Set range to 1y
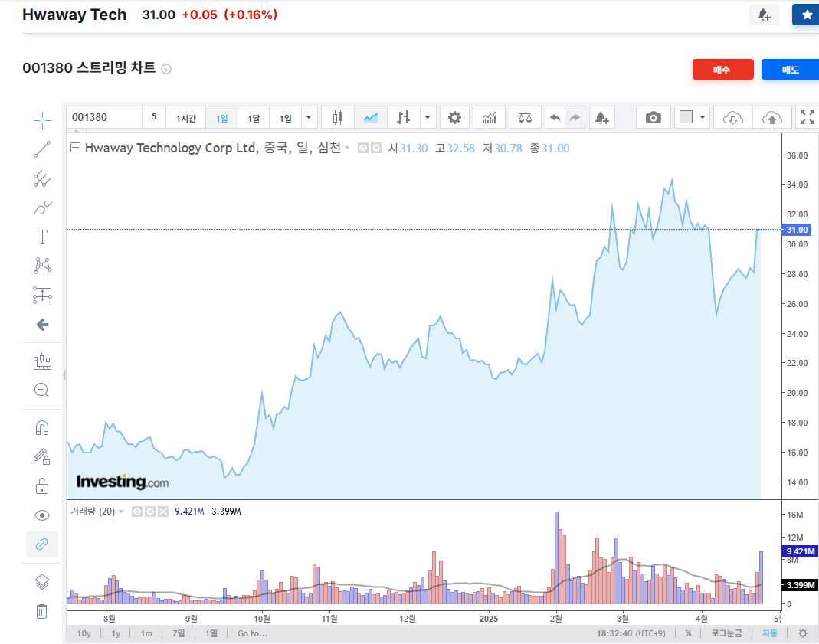 (116, 633)
